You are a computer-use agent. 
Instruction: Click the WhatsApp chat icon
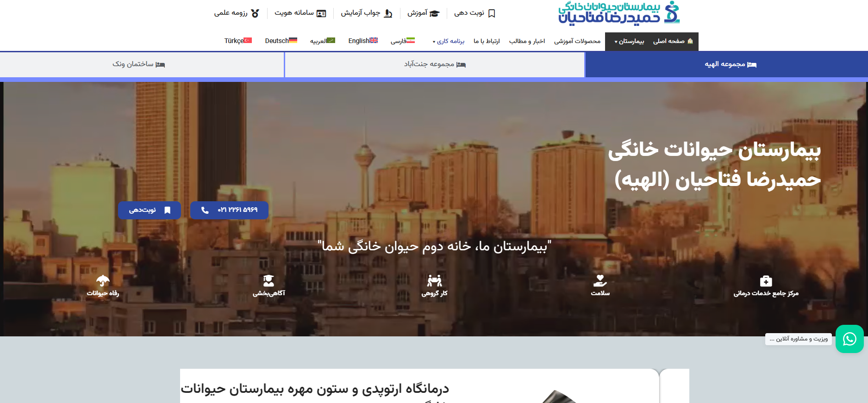coord(849,339)
